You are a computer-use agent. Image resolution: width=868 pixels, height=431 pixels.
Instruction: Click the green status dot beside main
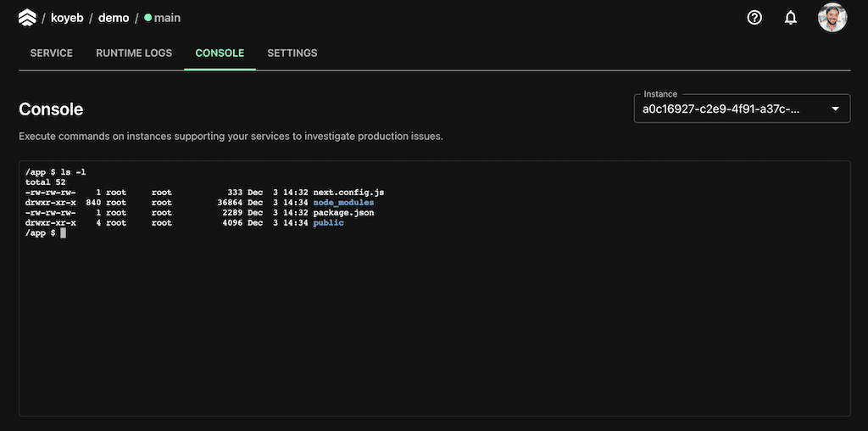tap(147, 18)
